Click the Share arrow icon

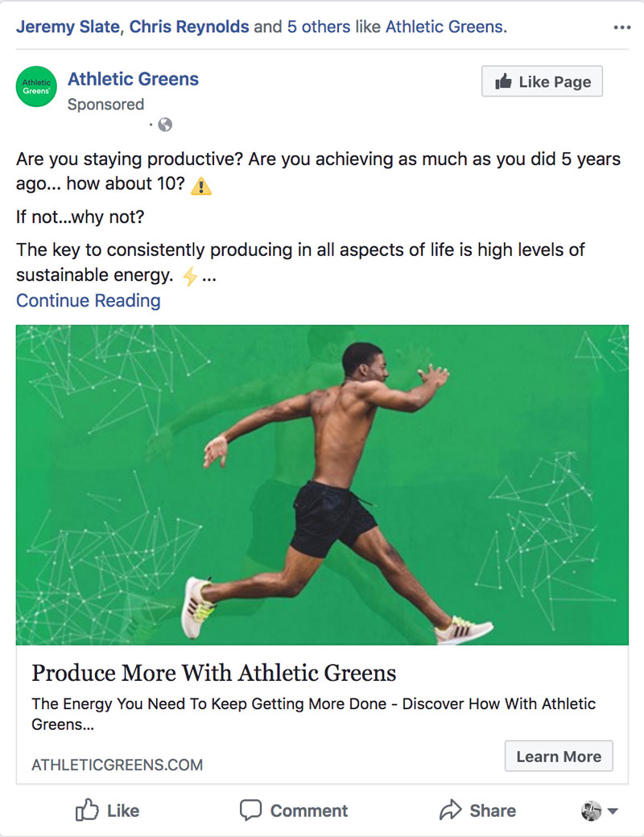[451, 810]
